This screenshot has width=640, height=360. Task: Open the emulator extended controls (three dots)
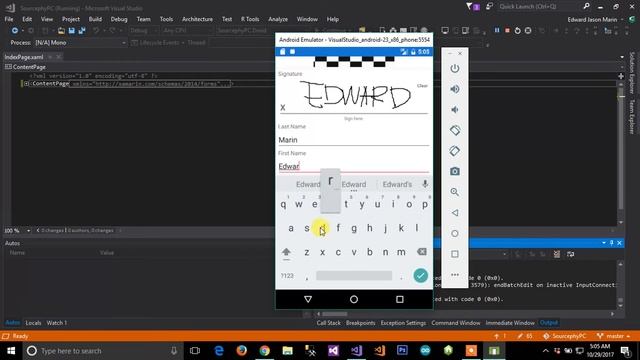click(x=455, y=275)
